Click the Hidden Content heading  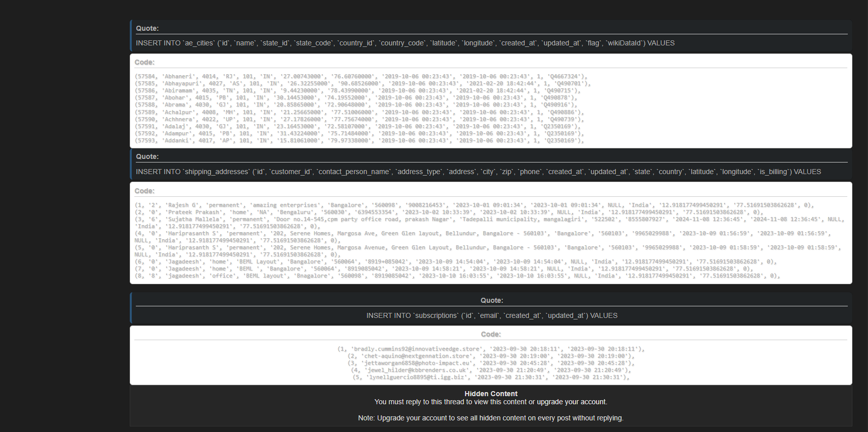point(491,394)
